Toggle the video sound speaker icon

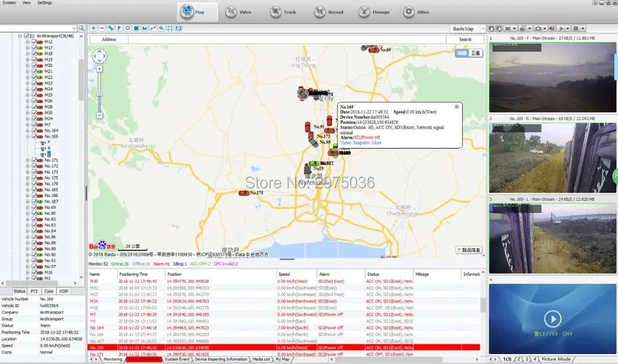(x=552, y=28)
